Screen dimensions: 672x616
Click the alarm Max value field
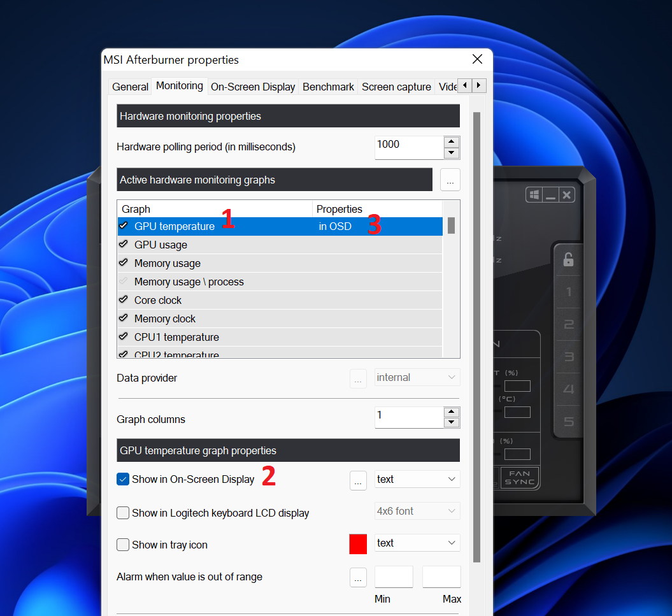click(441, 577)
